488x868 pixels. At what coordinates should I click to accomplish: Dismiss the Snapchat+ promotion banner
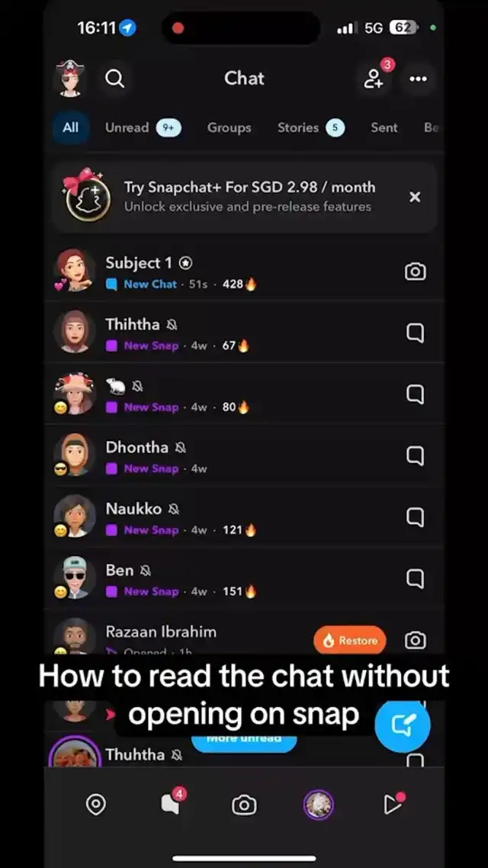click(414, 197)
